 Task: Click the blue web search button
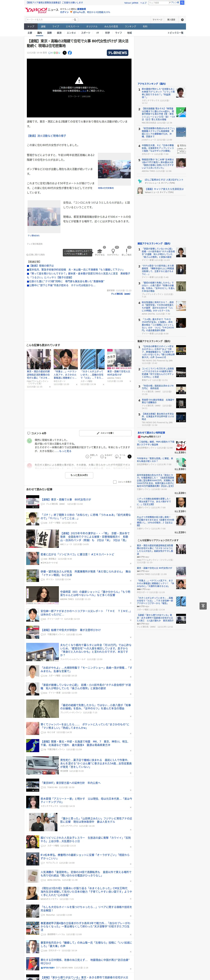point(182,3)
